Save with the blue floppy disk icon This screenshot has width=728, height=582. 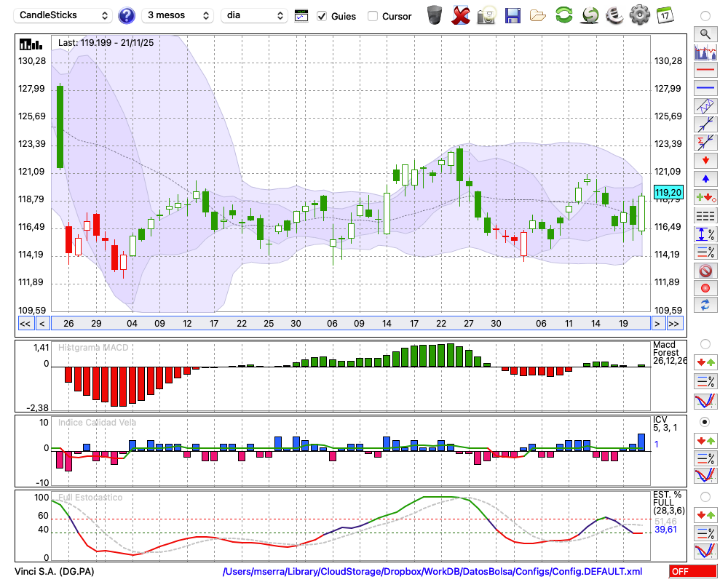click(x=513, y=15)
